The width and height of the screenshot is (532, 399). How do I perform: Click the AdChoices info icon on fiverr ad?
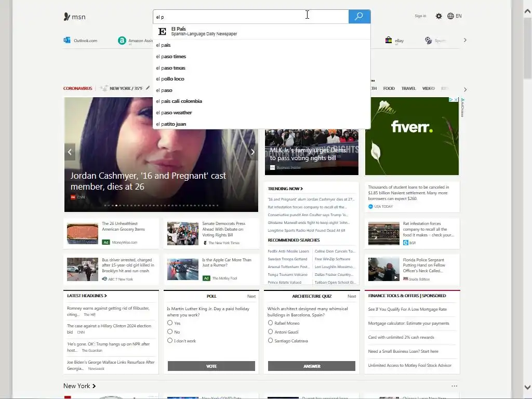coord(451,100)
